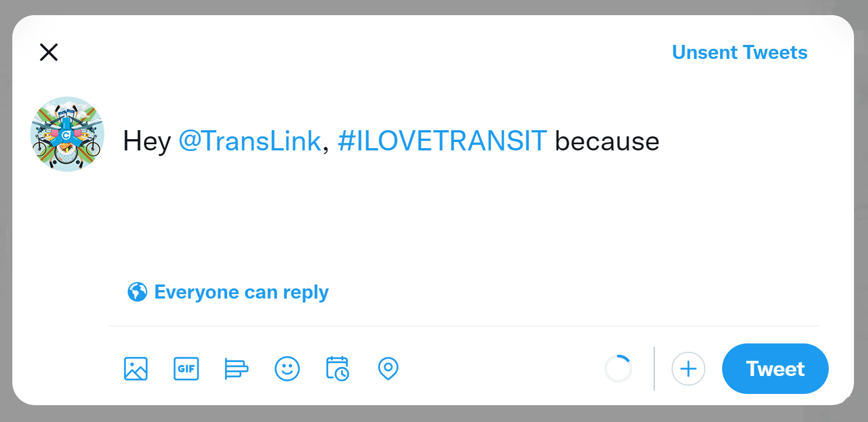This screenshot has height=422, width=868.
Task: Open the #ILOVETRANSIT hashtag link
Action: (x=442, y=141)
